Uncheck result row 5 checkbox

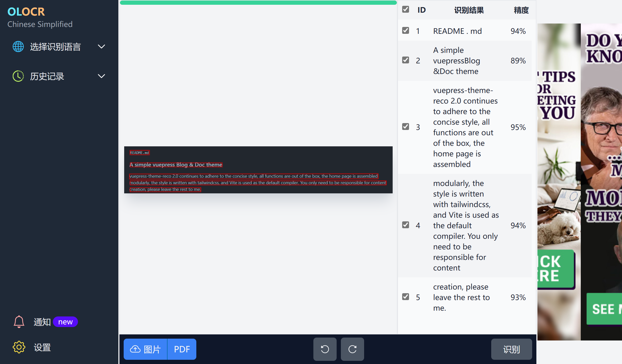tap(406, 297)
